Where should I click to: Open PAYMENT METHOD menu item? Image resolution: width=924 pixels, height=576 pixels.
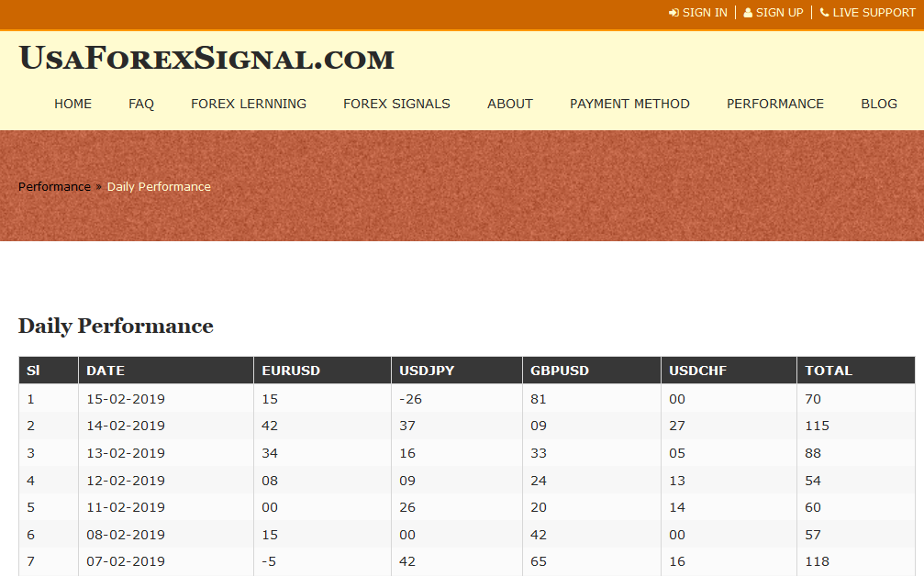click(x=630, y=105)
